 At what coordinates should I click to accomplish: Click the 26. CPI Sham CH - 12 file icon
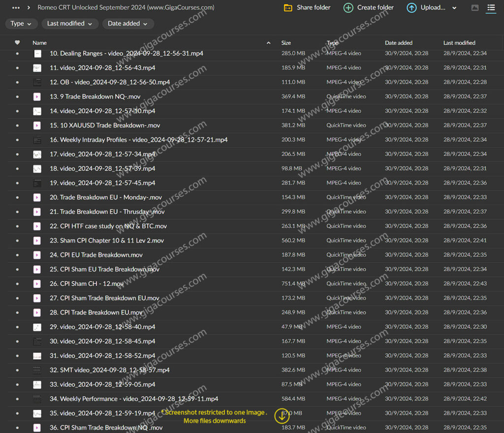(x=37, y=284)
